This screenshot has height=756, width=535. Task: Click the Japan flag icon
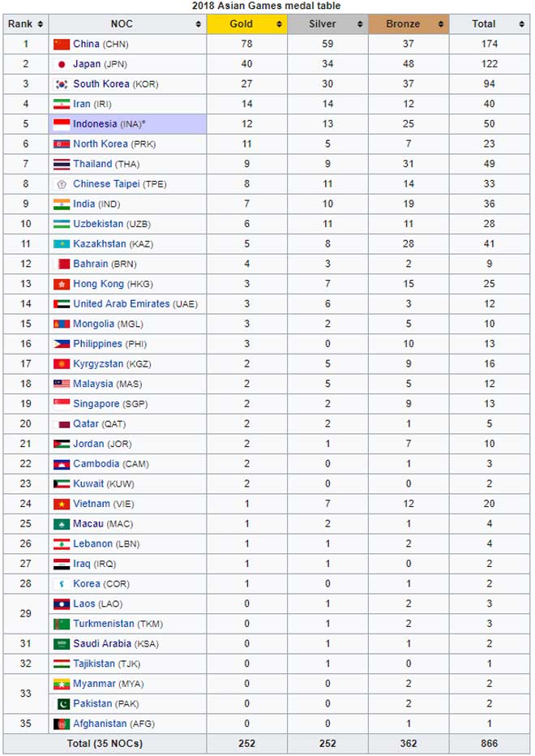pyautogui.click(x=62, y=64)
